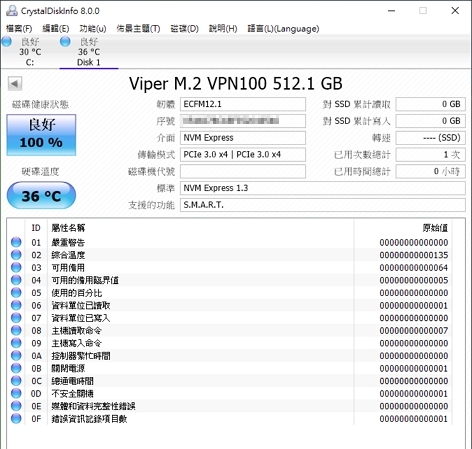This screenshot has width=472, height=449.
Task: Open the 磁碟(D) menu
Action: point(184,29)
